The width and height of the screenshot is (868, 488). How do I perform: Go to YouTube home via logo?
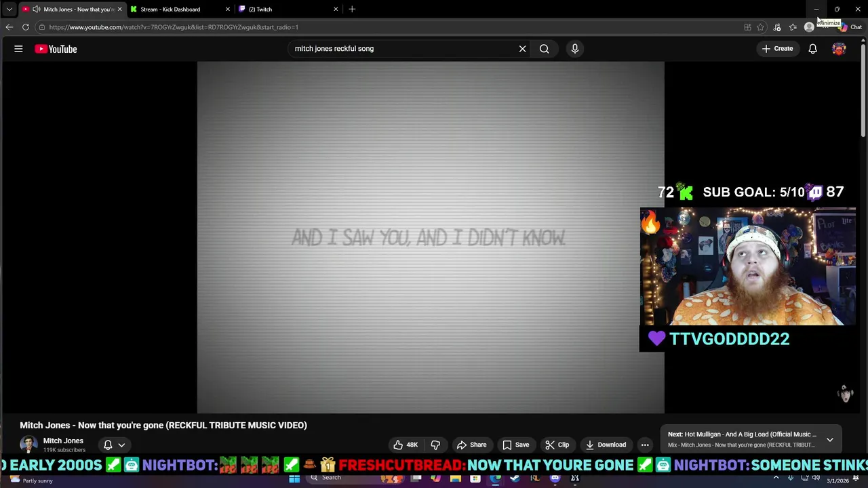(x=56, y=49)
